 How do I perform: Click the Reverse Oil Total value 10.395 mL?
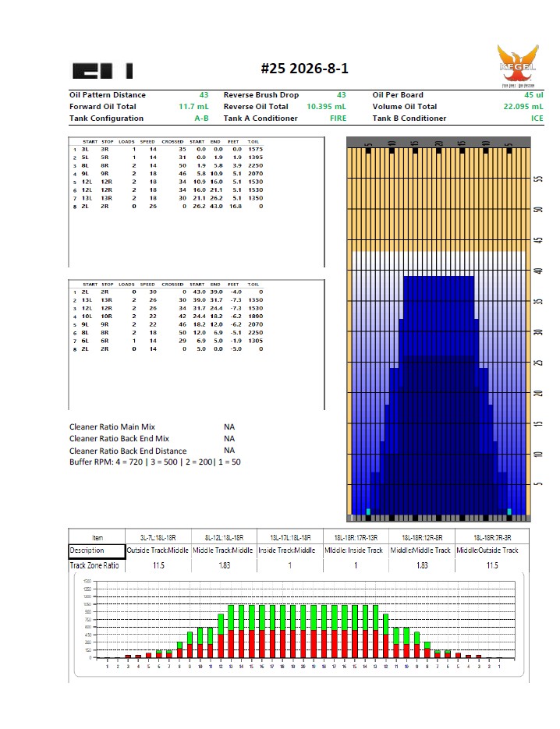[x=326, y=107]
